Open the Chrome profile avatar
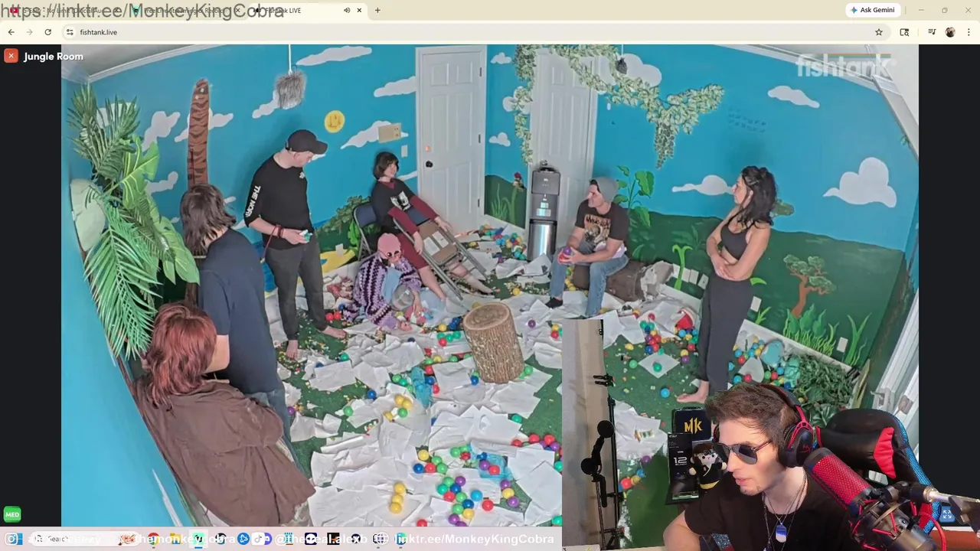 pos(950,32)
